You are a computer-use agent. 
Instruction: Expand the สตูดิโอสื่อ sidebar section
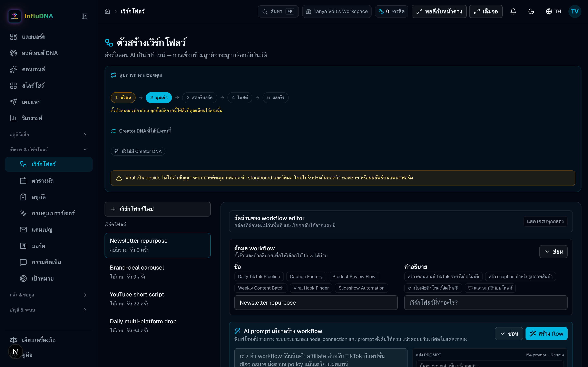tap(49, 135)
